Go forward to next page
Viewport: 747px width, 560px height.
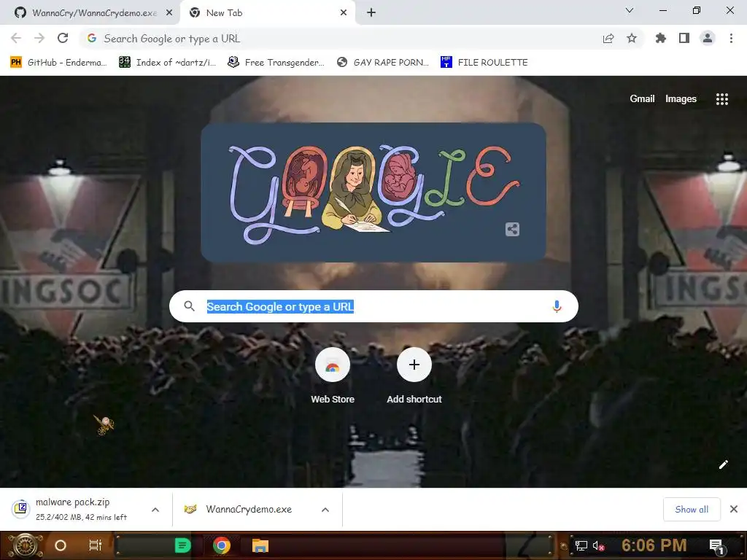39,38
